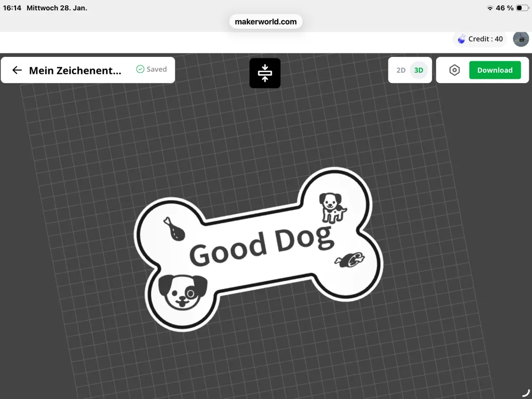Tap the 16:14 clock in status bar
This screenshot has width=532, height=399.
tap(12, 8)
